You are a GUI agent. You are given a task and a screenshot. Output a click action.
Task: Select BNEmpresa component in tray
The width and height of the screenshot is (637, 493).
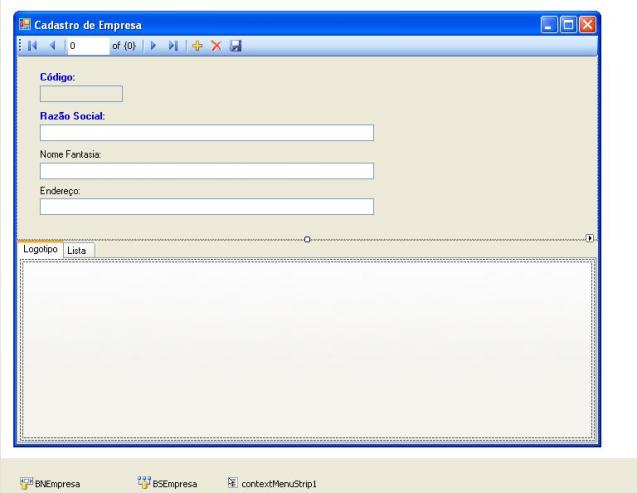(50, 483)
